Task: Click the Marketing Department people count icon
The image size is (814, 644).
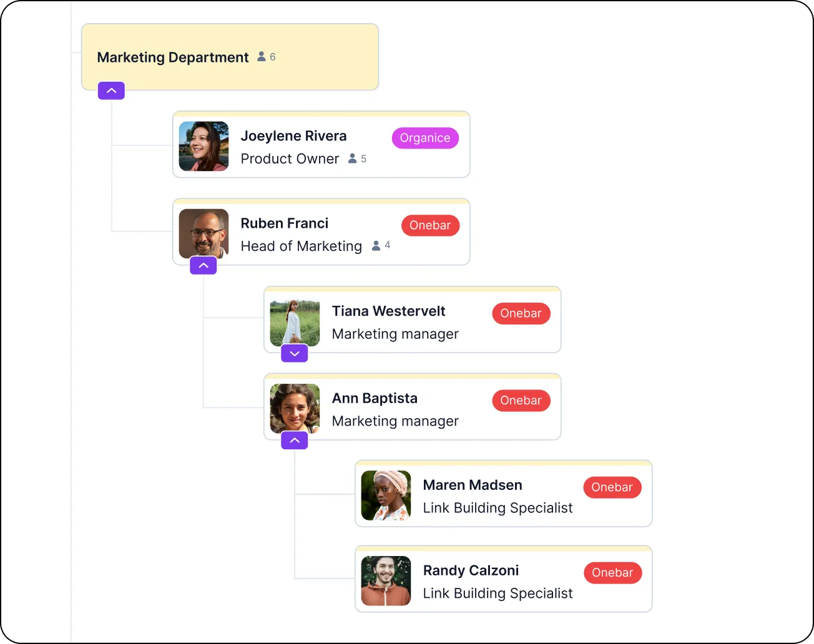Action: pyautogui.click(x=262, y=57)
